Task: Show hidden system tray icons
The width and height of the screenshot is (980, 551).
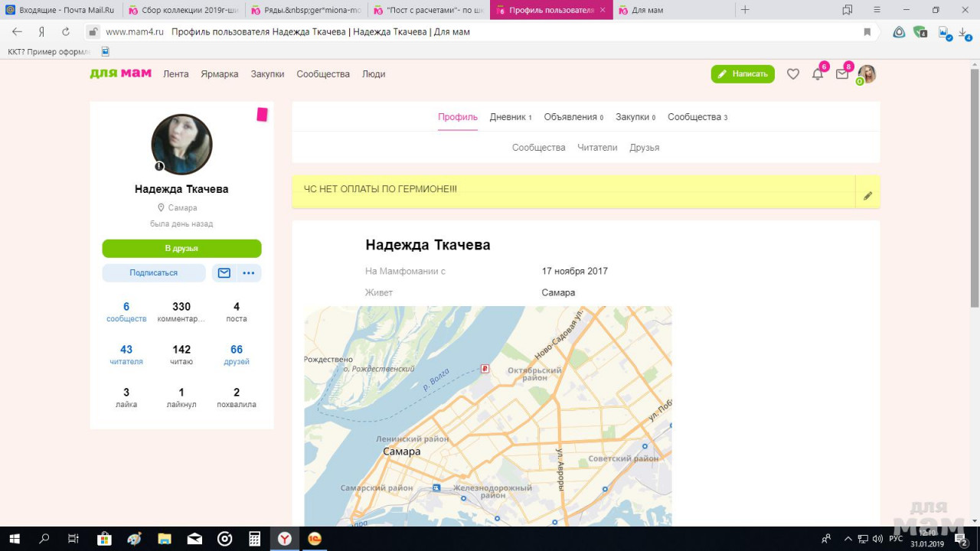Action: pyautogui.click(x=848, y=539)
